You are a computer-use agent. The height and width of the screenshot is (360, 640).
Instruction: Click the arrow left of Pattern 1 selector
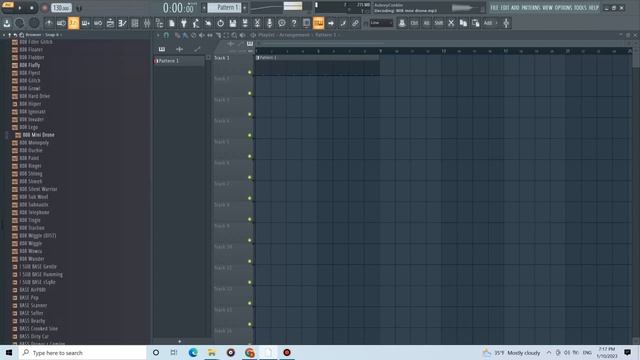204,7
